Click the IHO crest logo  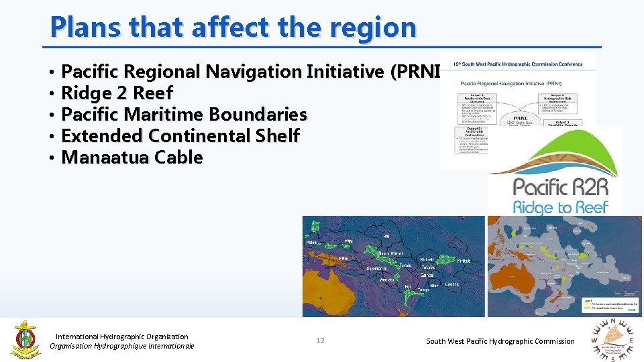[25, 340]
